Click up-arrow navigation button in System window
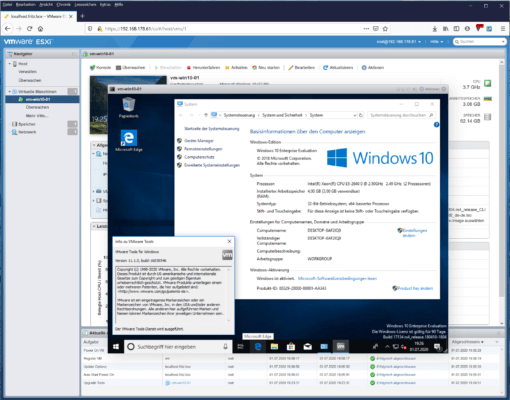Screen dimensions: 510x400 click(206, 115)
